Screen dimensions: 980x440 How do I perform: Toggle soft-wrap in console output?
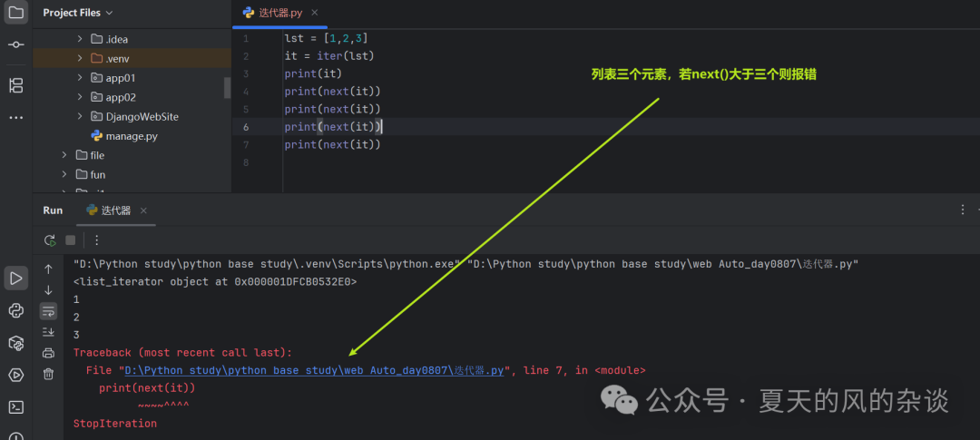click(48, 310)
